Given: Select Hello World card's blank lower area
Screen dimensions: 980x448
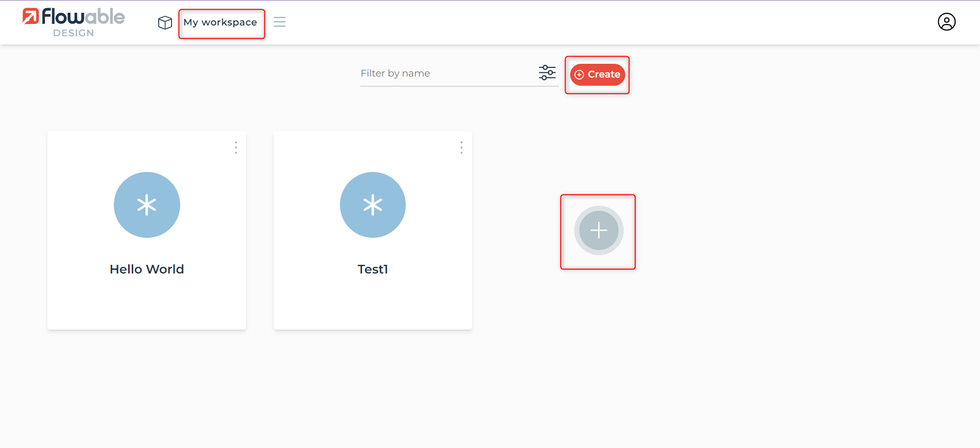Looking at the screenshot, I should click(147, 306).
